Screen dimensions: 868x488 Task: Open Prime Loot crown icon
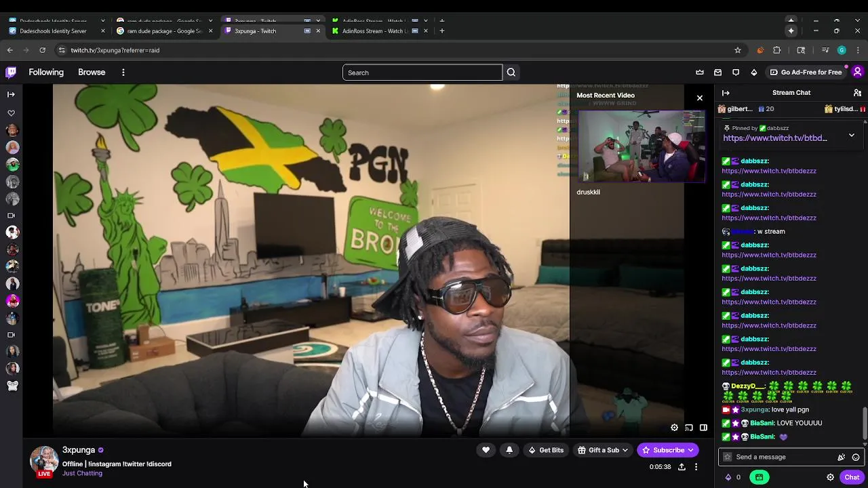pyautogui.click(x=700, y=72)
